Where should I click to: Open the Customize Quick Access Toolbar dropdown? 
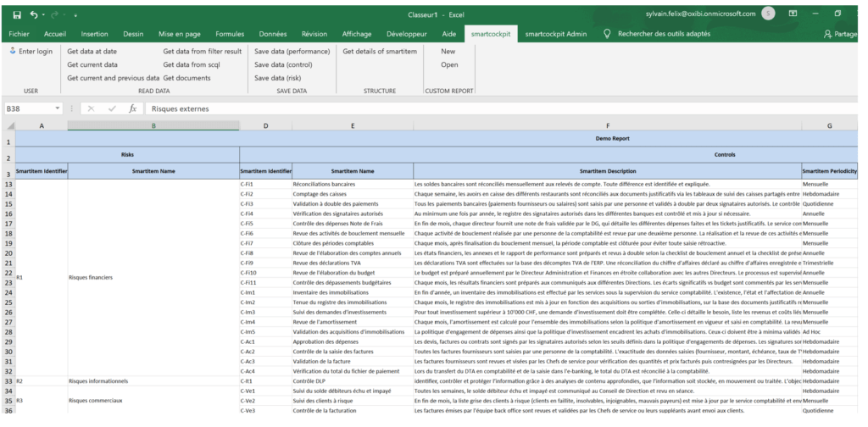[75, 15]
